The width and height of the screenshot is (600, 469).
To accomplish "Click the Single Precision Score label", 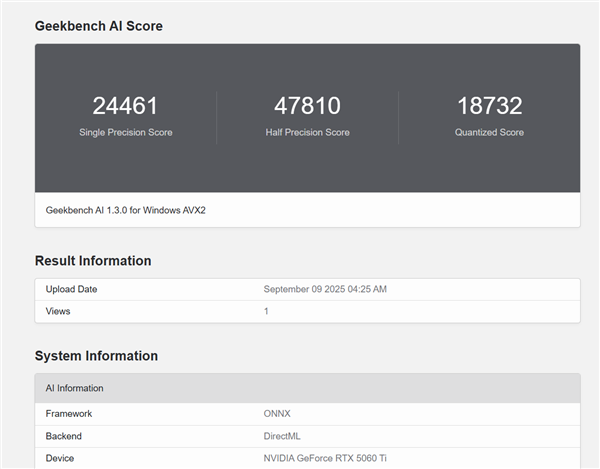I will 125,132.
